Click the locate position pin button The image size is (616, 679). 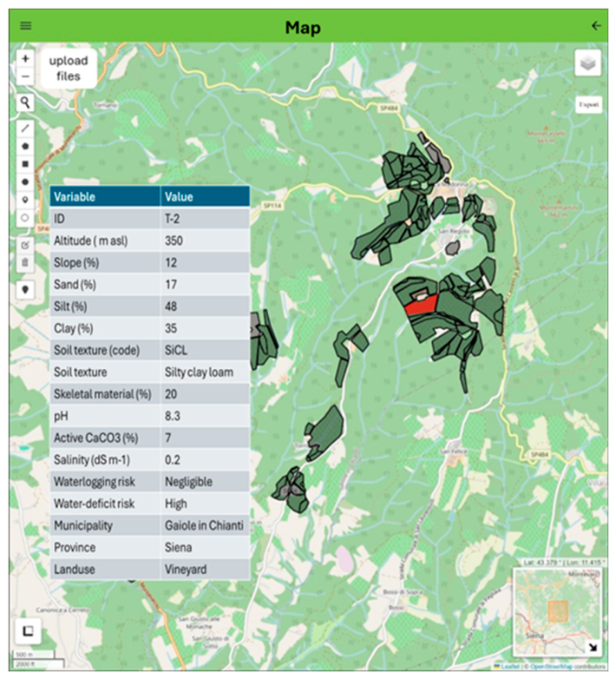25,289
